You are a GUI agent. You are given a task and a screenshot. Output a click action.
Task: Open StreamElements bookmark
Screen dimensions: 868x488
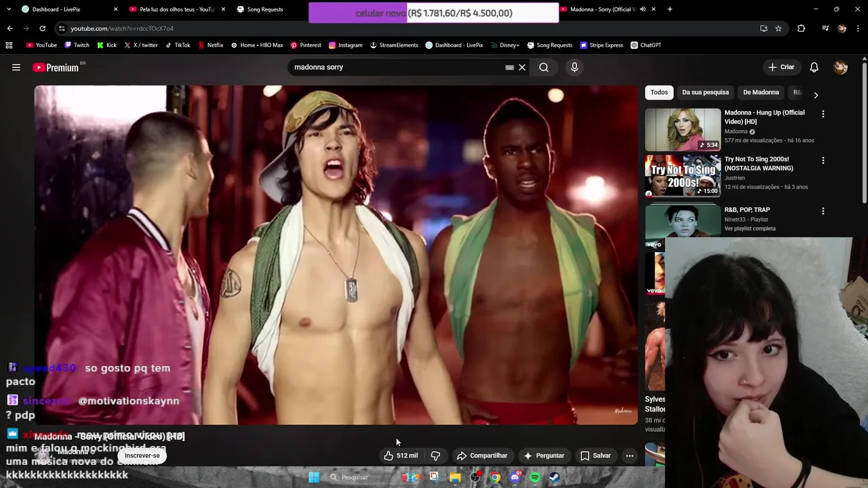(x=394, y=45)
